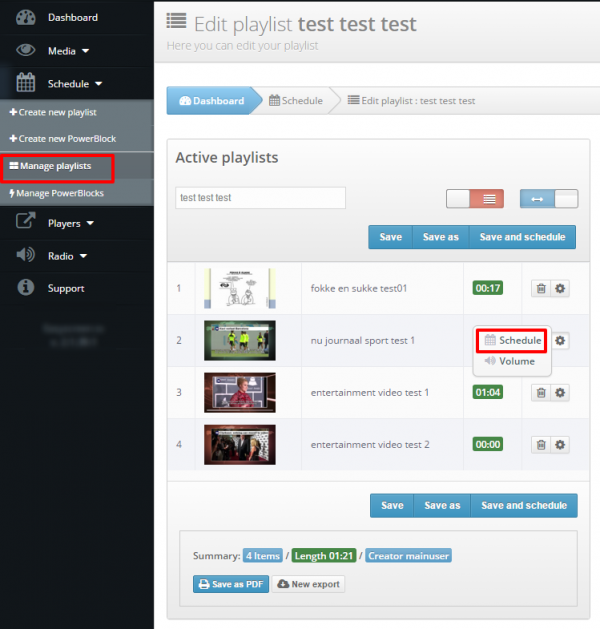
Task: Click the Save as PDF button
Action: (x=231, y=584)
